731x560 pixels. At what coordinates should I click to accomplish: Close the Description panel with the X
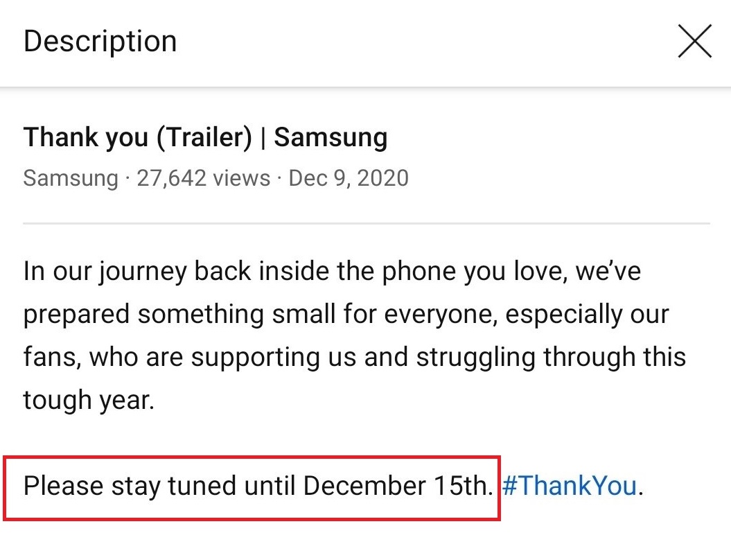click(694, 41)
